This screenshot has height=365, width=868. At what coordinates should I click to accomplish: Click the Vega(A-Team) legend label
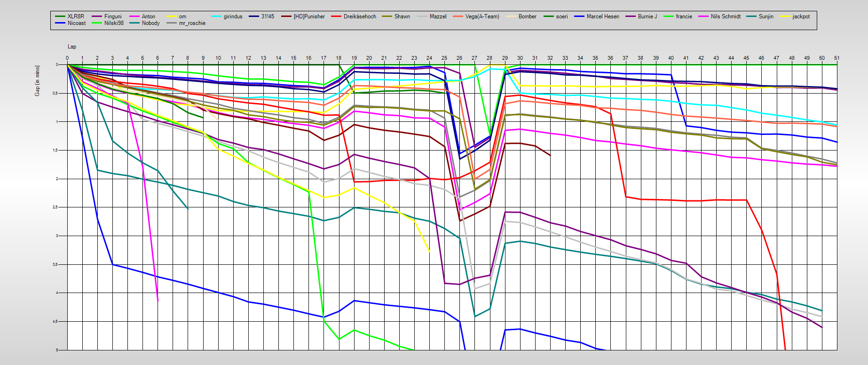tap(482, 16)
